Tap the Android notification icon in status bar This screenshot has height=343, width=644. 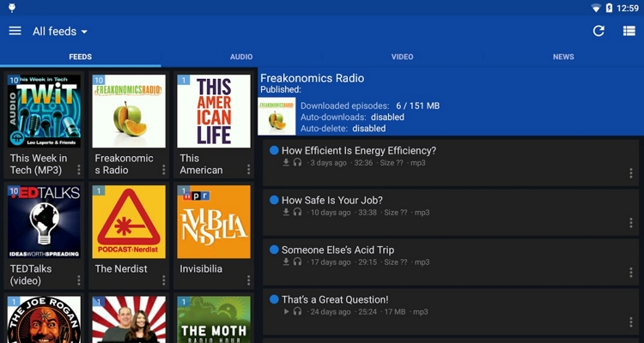[x=12, y=8]
